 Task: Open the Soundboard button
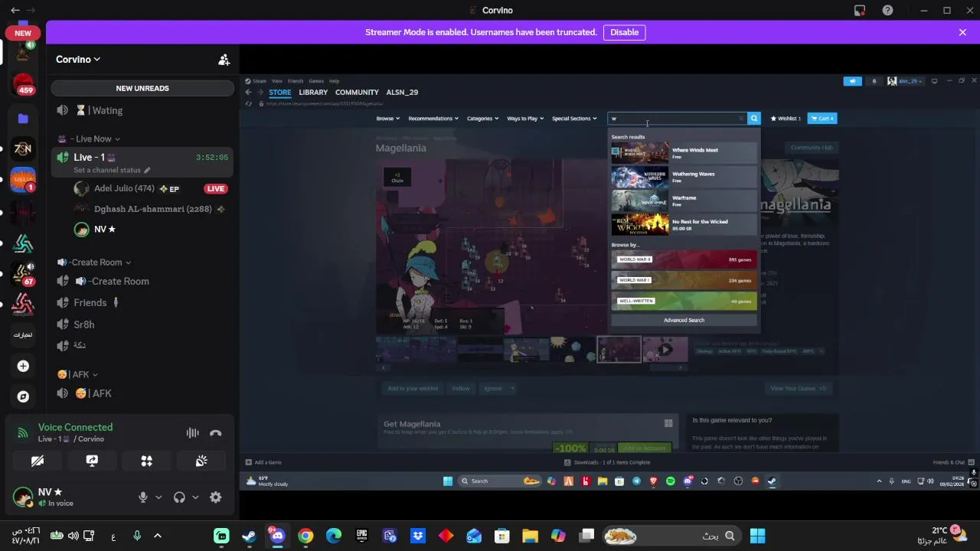(201, 461)
